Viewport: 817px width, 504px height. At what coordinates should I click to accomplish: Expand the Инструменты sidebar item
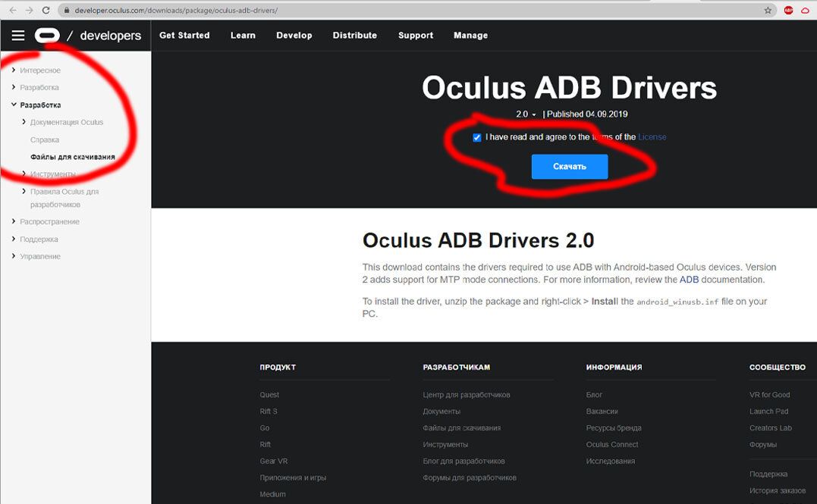[24, 174]
